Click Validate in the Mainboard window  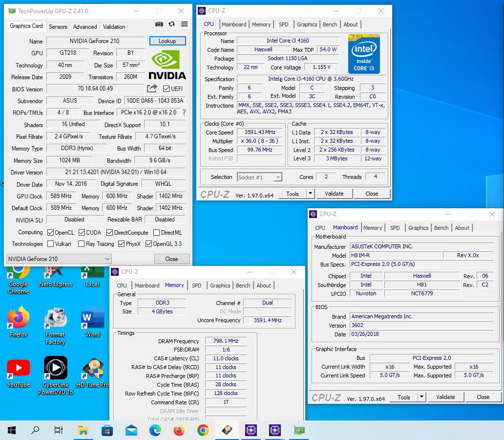(445, 397)
